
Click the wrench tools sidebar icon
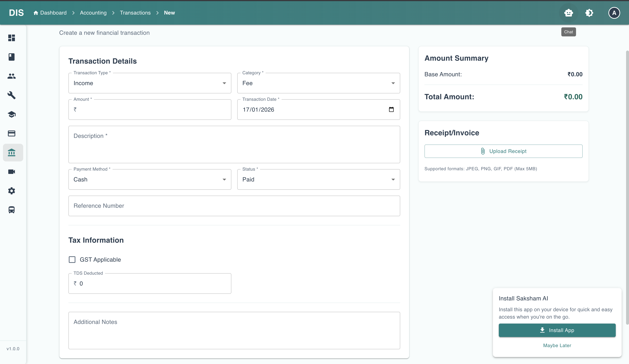(11, 95)
